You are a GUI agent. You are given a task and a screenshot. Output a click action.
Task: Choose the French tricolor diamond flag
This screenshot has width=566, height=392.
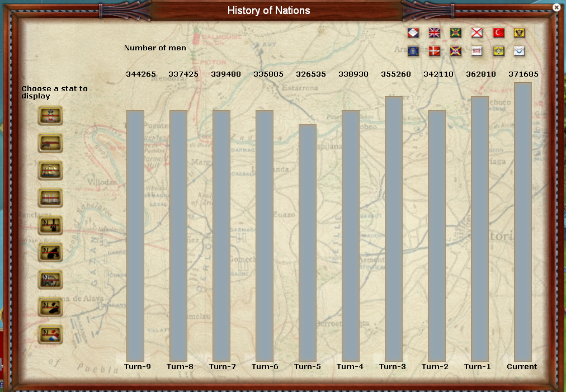tap(413, 33)
